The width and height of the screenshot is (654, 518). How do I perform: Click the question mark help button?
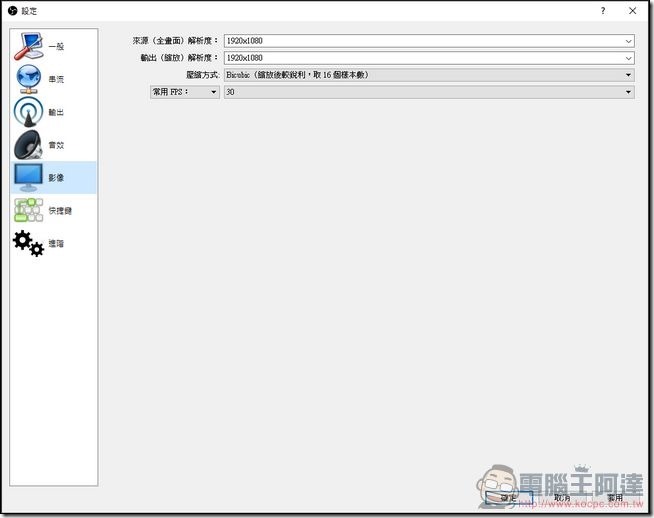coord(603,10)
